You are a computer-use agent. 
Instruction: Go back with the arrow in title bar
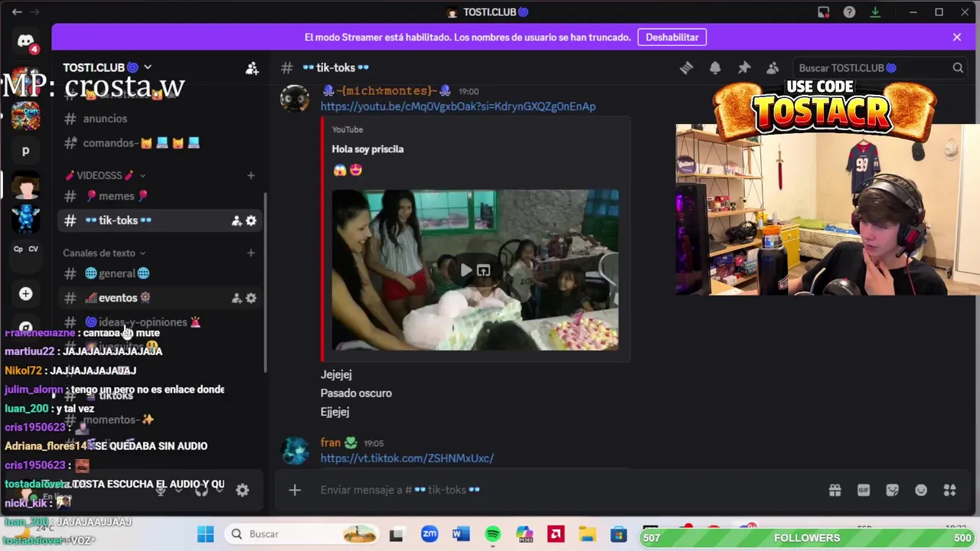click(x=17, y=12)
